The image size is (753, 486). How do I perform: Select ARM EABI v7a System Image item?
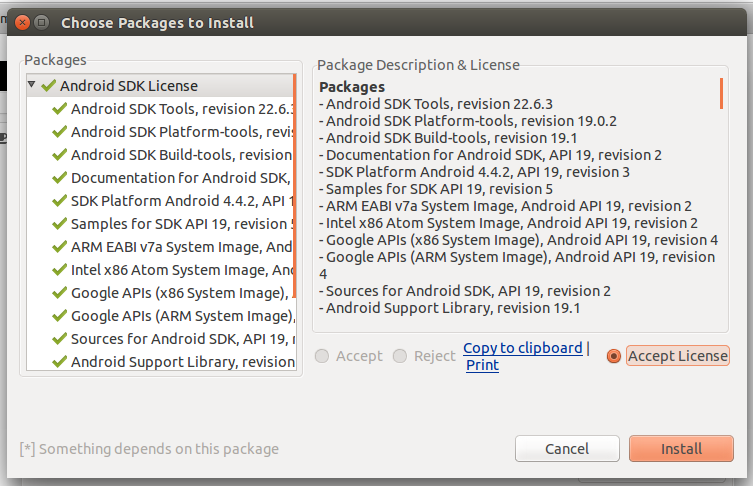coord(180,247)
